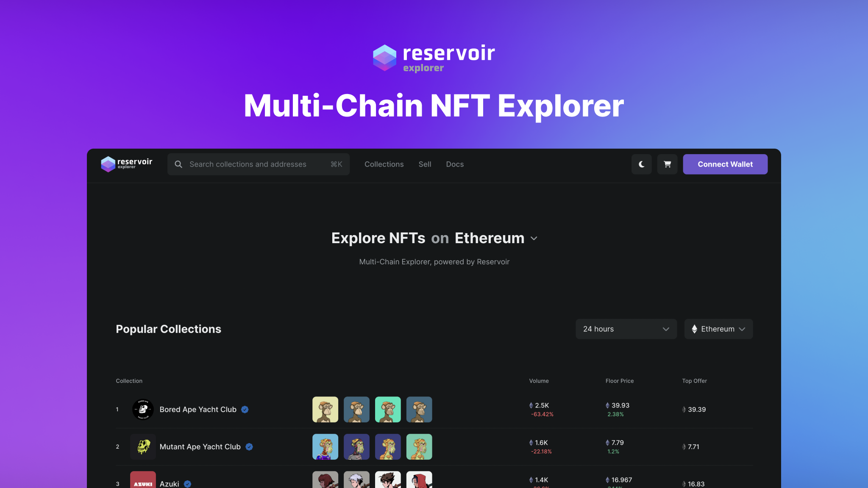Open the shopping cart
Screen dimensions: 868x488
[668, 164]
